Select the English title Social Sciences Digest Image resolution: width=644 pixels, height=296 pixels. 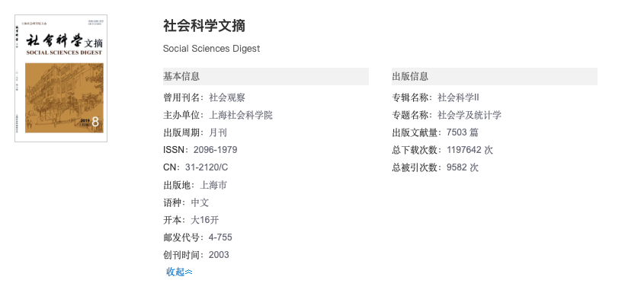[212, 49]
